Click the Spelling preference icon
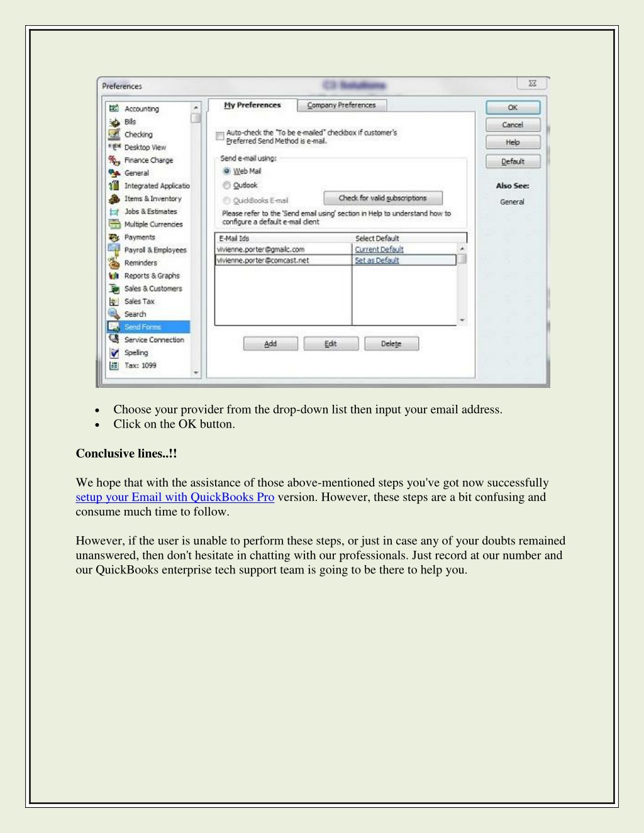 [114, 353]
